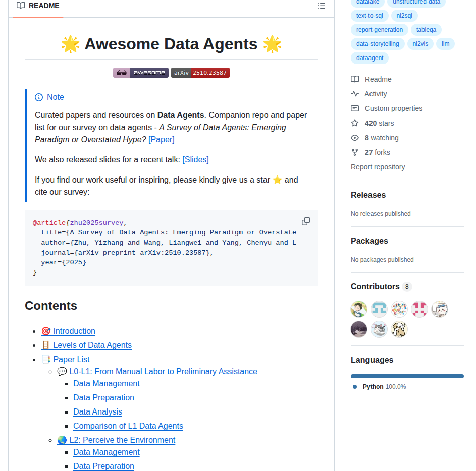Open Custom properties via its icon
This screenshot has height=471, width=476.
(x=354, y=108)
